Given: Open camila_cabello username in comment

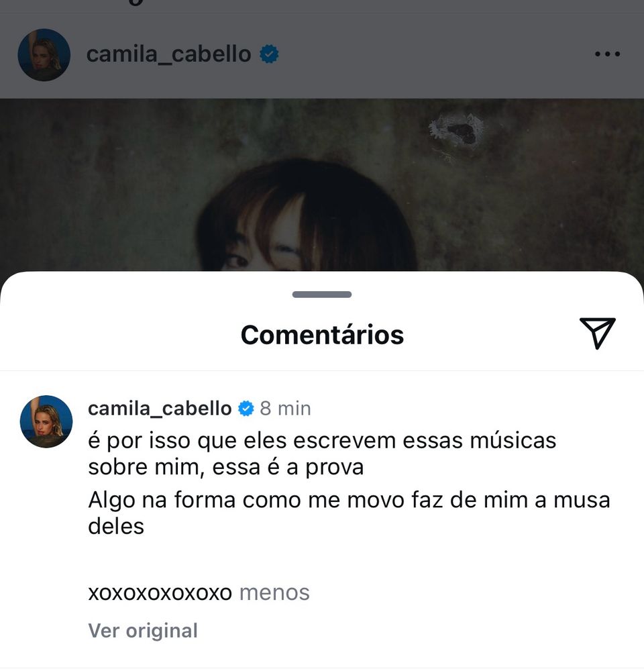Looking at the screenshot, I should point(160,408).
